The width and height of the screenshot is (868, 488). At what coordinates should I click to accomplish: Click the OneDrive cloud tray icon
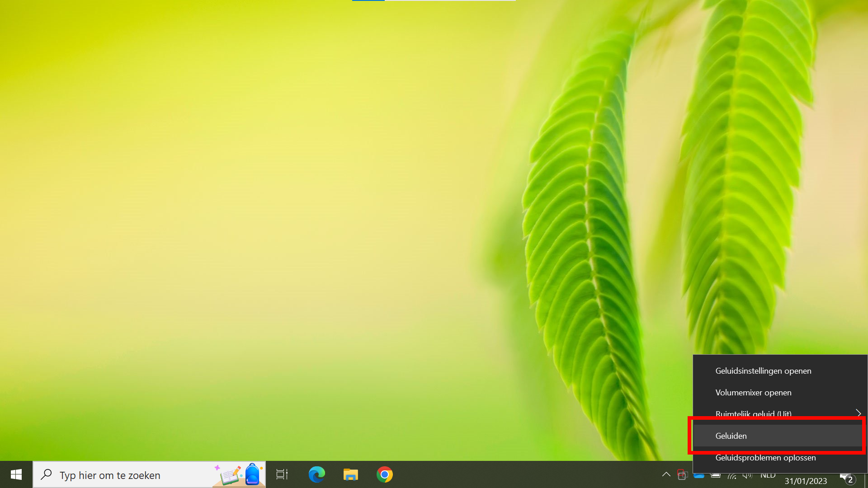coord(699,476)
